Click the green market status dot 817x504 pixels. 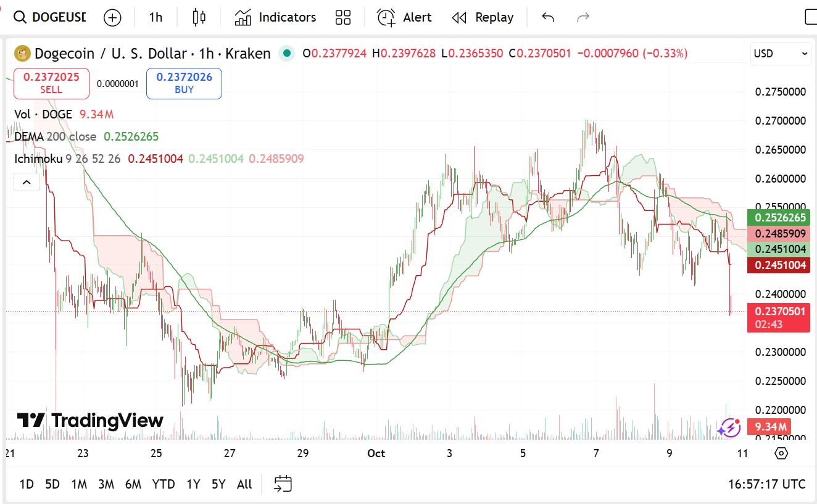coord(286,54)
